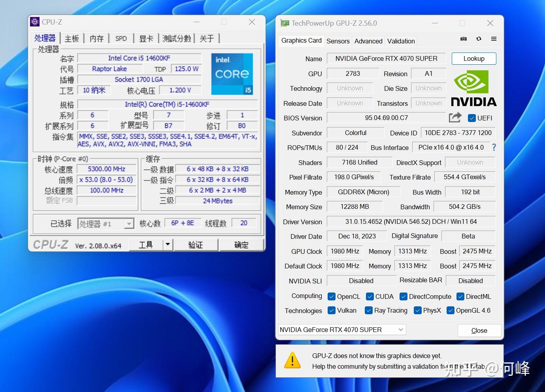Click the share icon next to BIOS Version

click(x=455, y=117)
